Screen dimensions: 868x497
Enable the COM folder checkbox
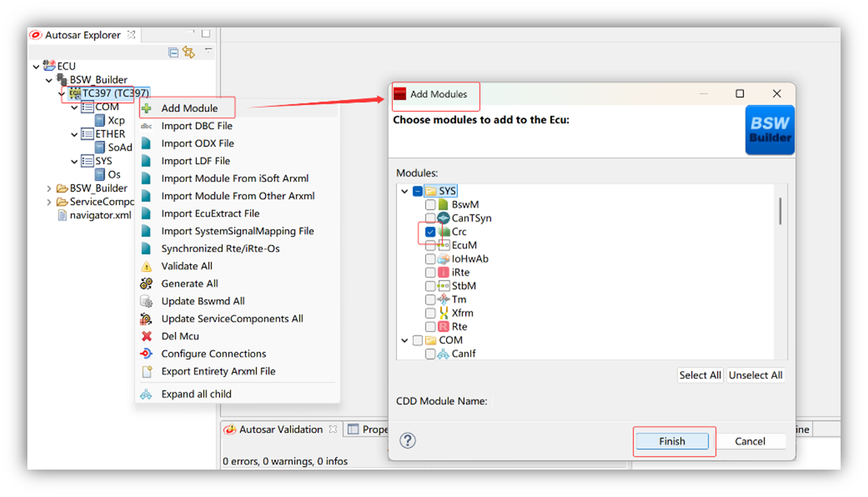(x=418, y=340)
